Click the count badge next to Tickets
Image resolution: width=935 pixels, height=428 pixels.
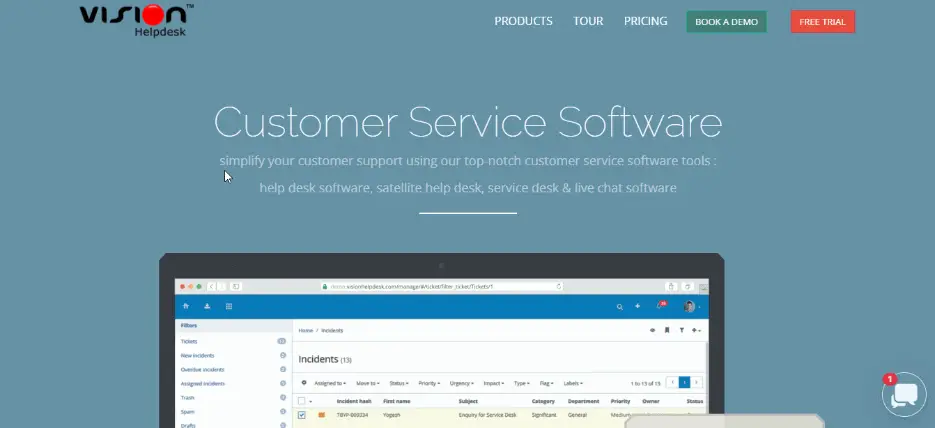tap(281, 342)
